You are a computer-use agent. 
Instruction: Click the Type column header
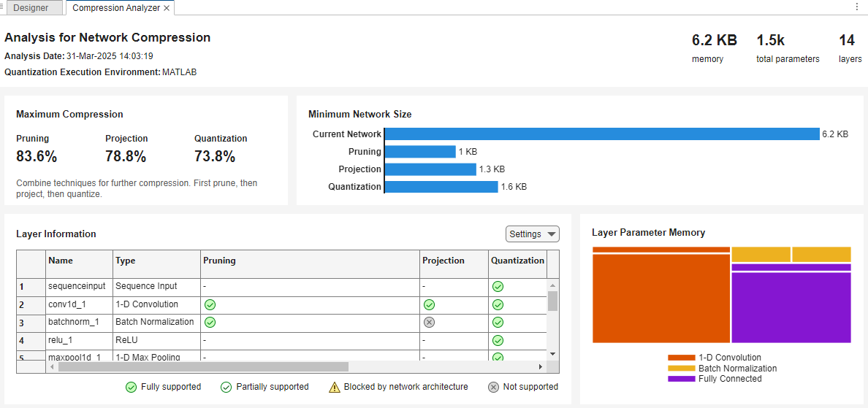[156, 261]
